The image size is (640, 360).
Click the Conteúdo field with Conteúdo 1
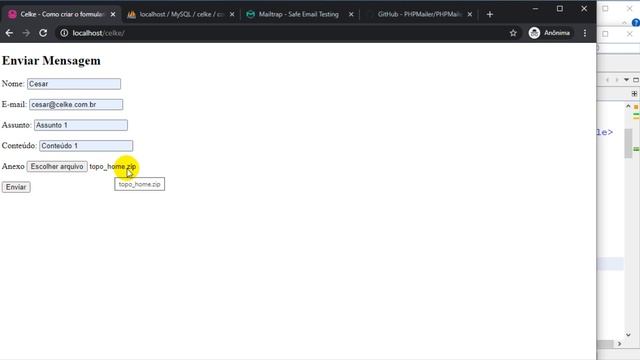86,146
